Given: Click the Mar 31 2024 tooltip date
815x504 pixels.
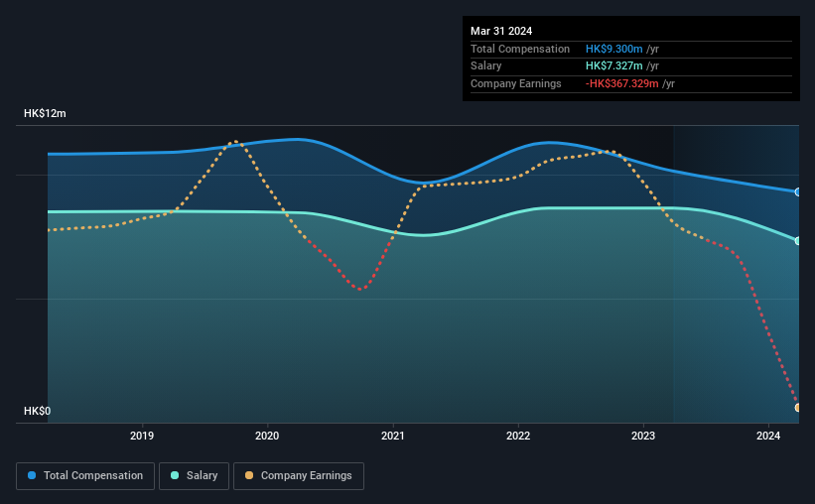Looking at the screenshot, I should pyautogui.click(x=501, y=31).
